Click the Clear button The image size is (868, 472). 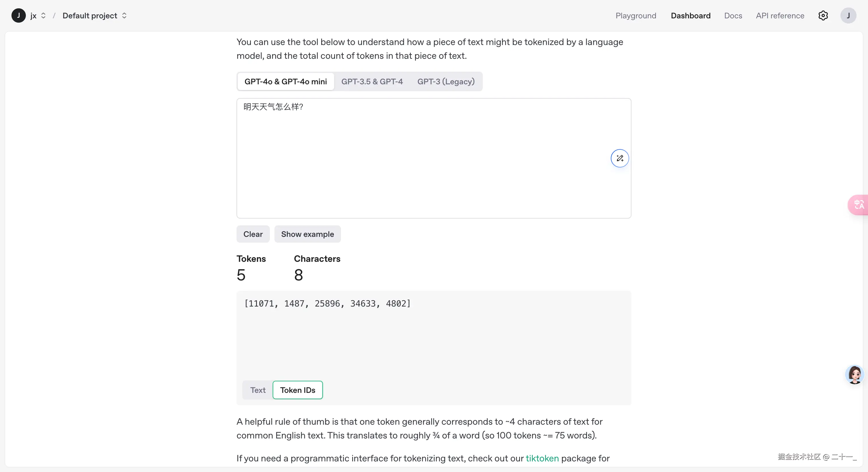coord(253,234)
